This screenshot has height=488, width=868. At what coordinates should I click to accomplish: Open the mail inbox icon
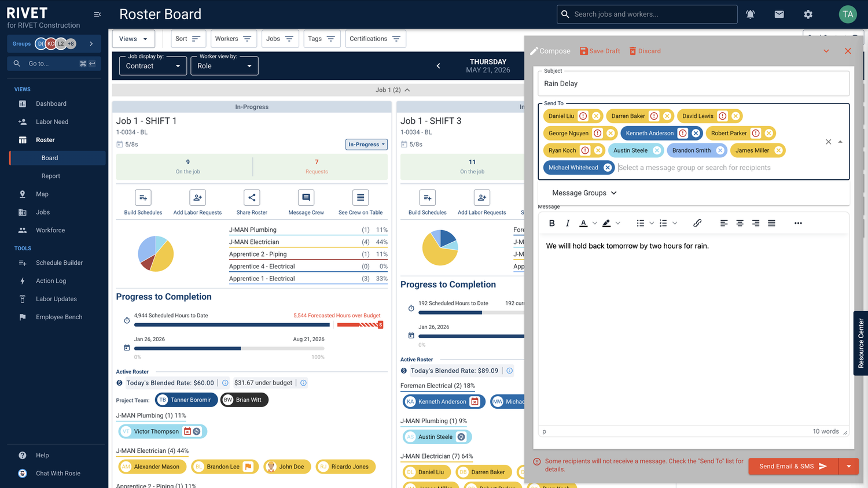tap(779, 14)
